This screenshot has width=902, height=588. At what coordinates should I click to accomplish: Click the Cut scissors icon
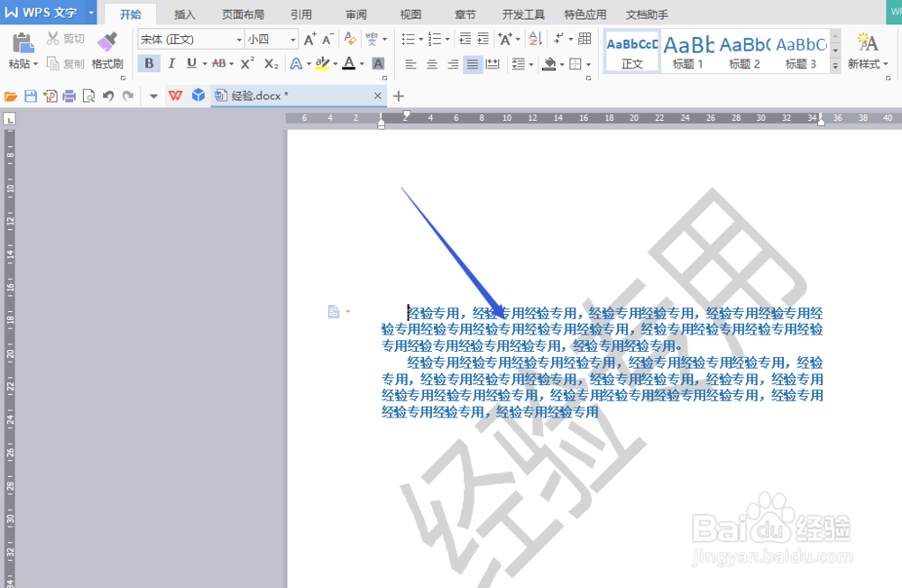tap(53, 39)
